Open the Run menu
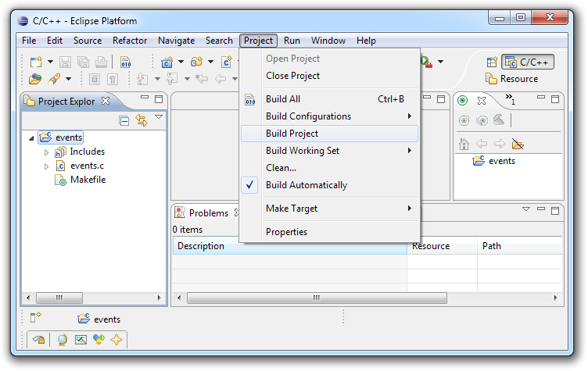Image resolution: width=588 pixels, height=371 pixels. tap(292, 41)
